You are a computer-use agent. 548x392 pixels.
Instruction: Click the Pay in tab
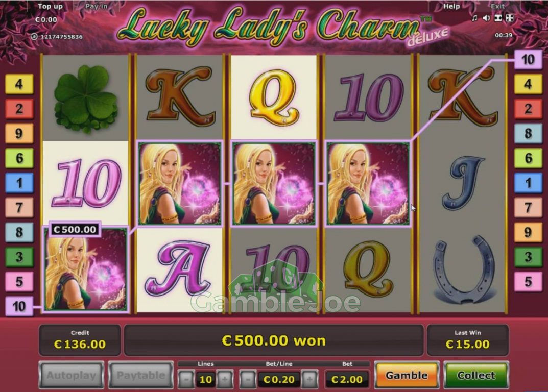click(x=97, y=6)
